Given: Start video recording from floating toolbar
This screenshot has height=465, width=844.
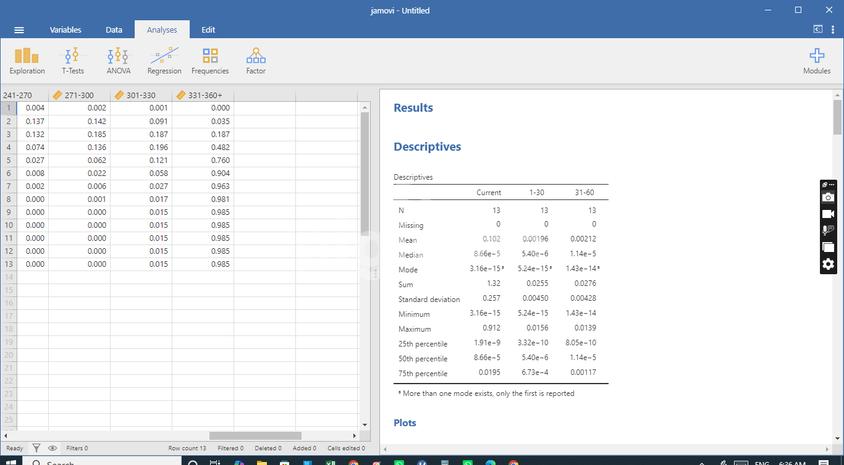Looking at the screenshot, I should tap(828, 214).
